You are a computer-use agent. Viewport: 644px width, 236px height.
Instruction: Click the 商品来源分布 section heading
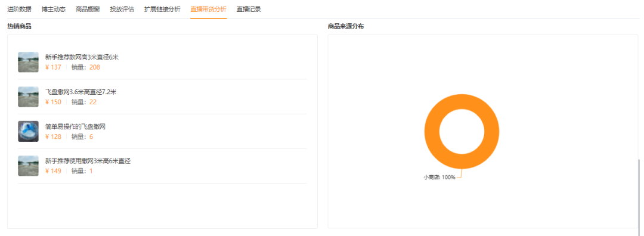345,27
